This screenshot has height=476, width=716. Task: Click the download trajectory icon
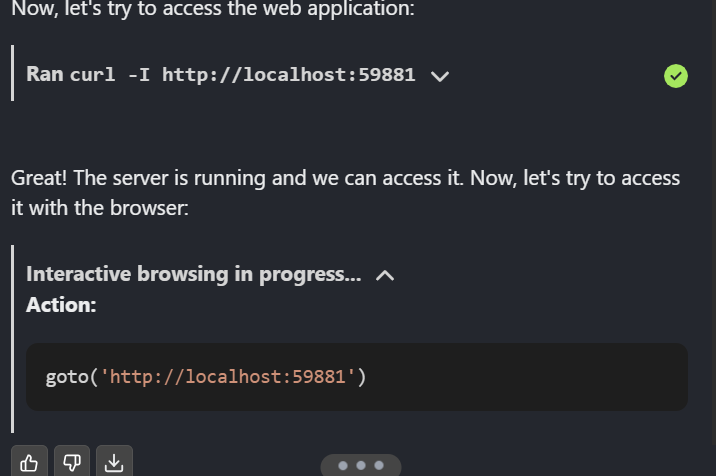114,462
